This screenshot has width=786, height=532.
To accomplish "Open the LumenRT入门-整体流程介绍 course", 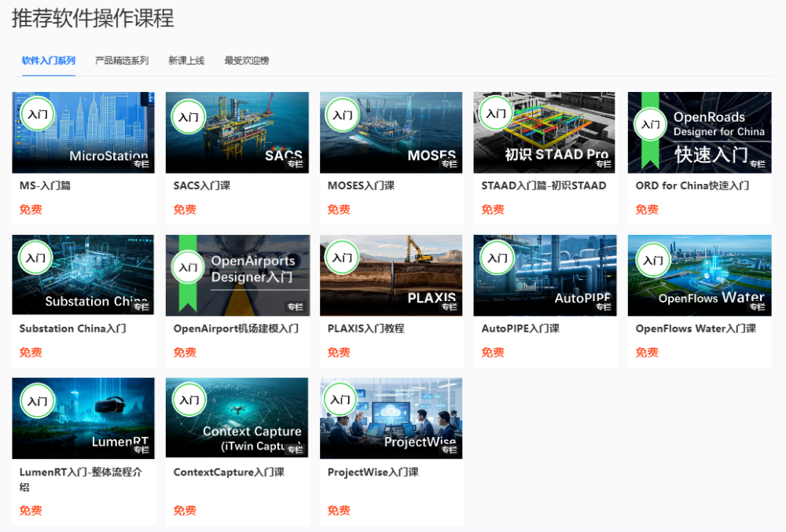I will 83,417.
